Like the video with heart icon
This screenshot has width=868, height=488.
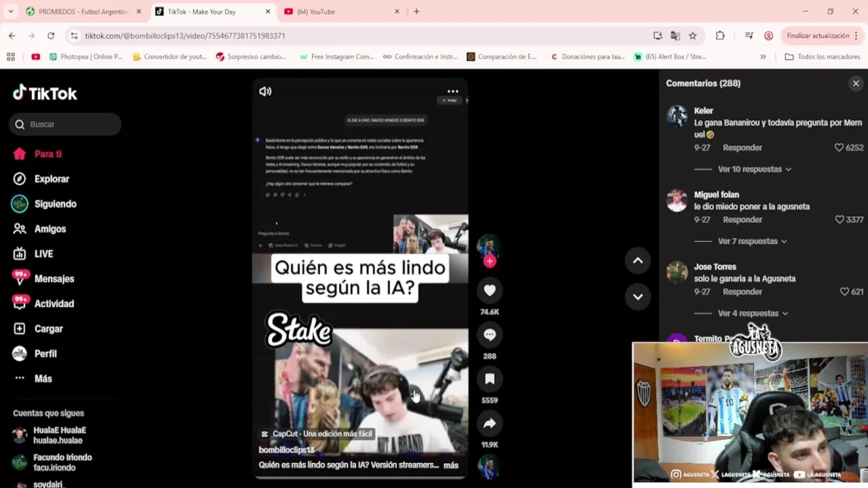click(490, 290)
